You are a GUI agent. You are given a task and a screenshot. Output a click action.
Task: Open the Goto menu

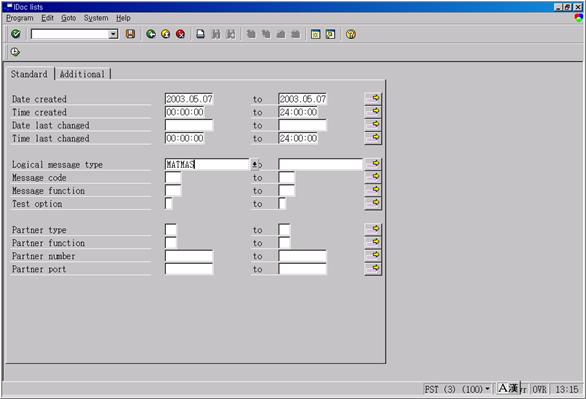[x=68, y=18]
